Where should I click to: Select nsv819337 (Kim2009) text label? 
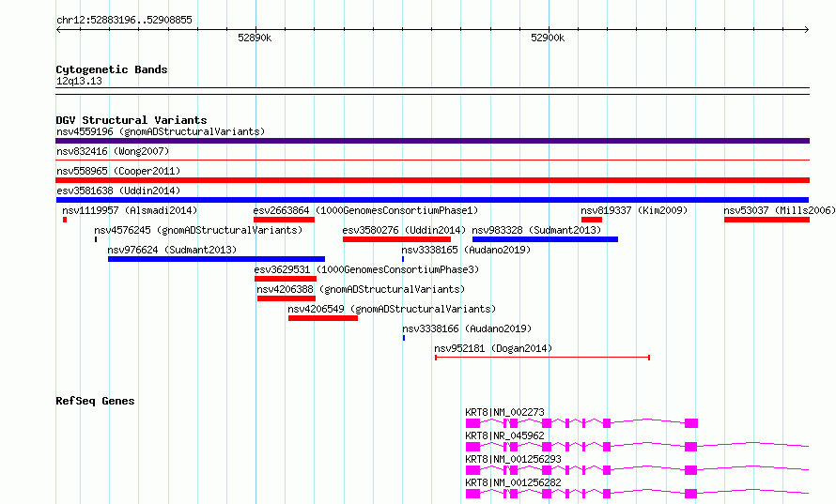coord(634,210)
